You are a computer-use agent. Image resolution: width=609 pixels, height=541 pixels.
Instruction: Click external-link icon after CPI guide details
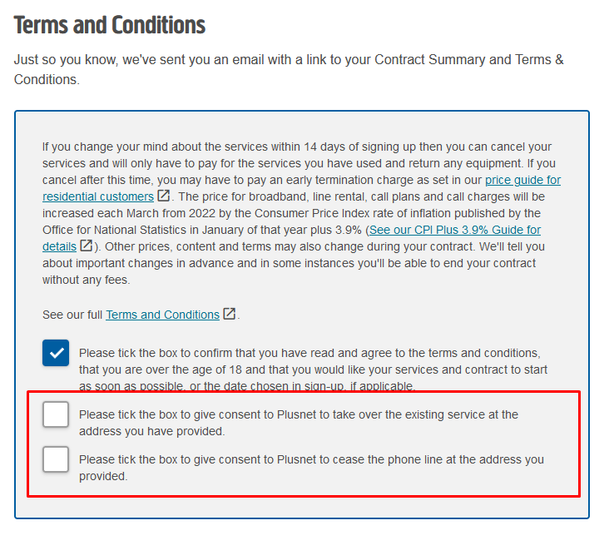click(x=87, y=246)
